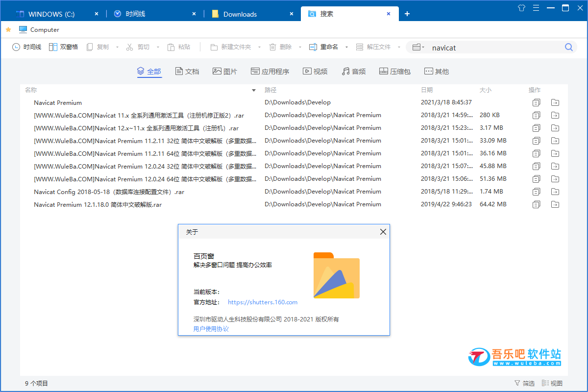Close the 关于 dialog
588x392 pixels.
click(383, 232)
